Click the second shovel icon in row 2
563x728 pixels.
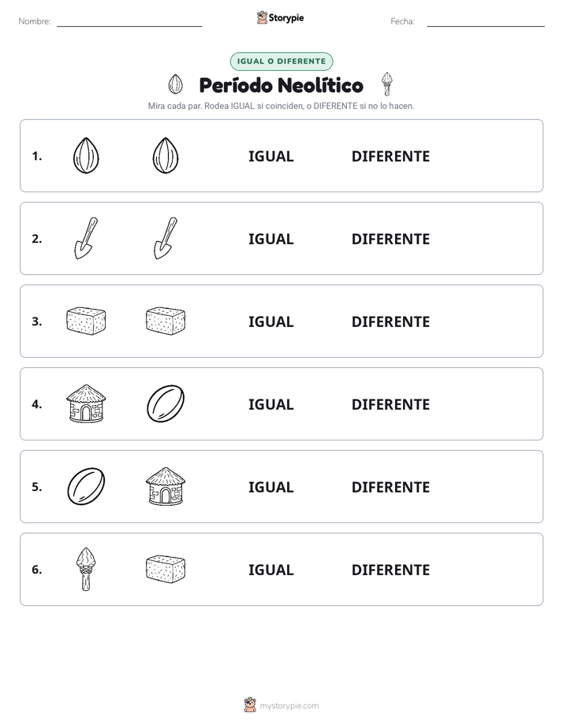click(x=166, y=238)
